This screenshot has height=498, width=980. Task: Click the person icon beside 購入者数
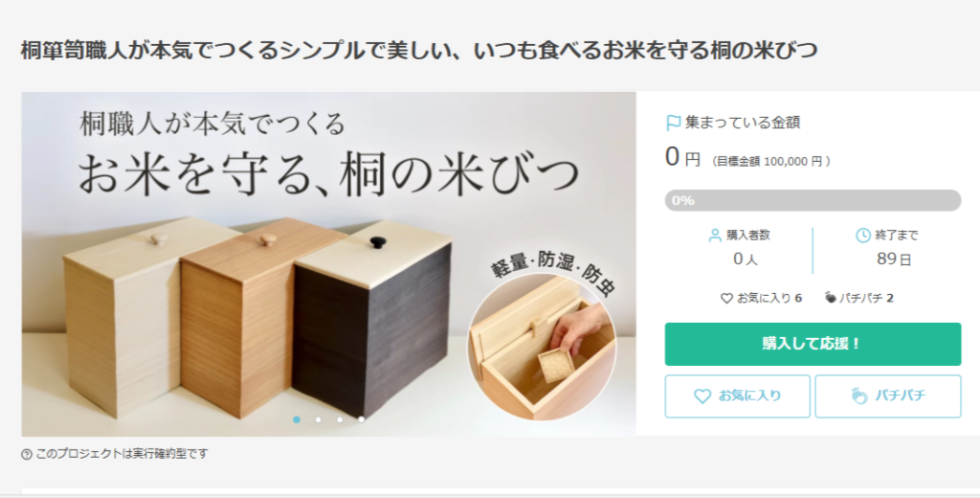(715, 236)
